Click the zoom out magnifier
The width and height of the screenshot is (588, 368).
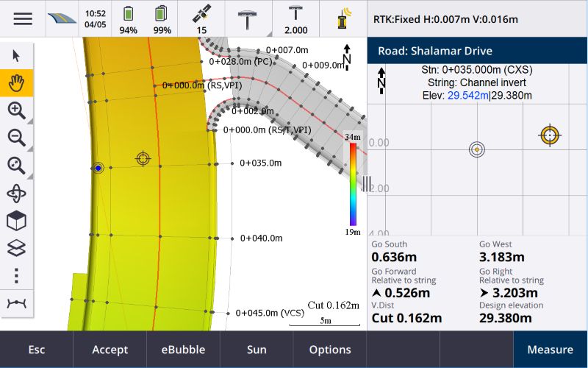coord(16,138)
